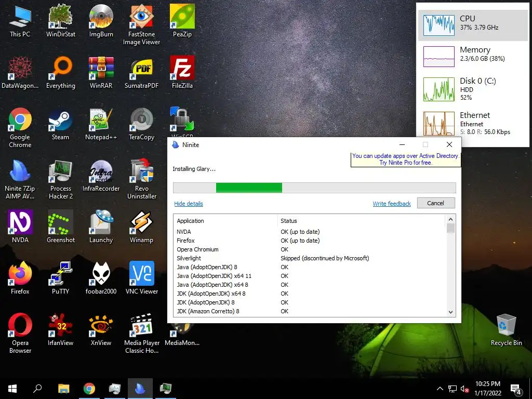Viewport: 532px width, 399px height.
Task: Click the Write feedback link
Action: pos(392,204)
